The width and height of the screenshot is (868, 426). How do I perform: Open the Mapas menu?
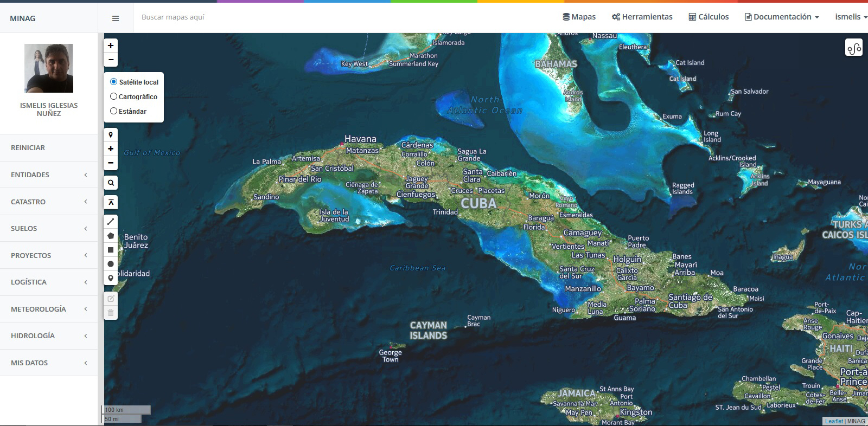pyautogui.click(x=579, y=17)
